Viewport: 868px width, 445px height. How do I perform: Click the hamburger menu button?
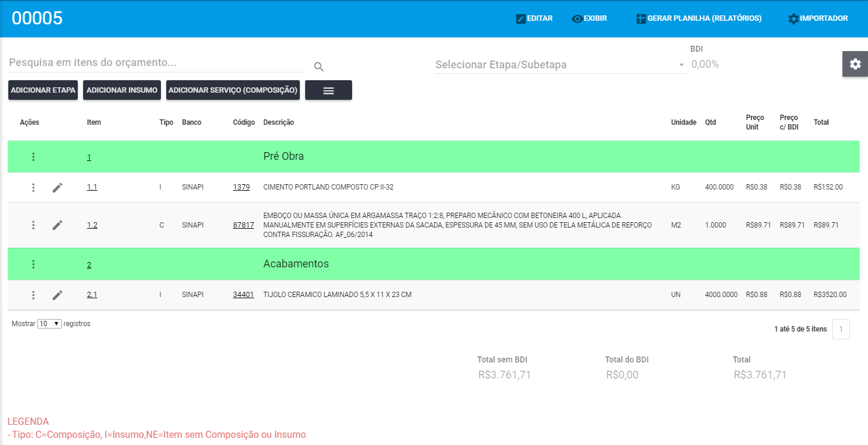click(x=328, y=90)
